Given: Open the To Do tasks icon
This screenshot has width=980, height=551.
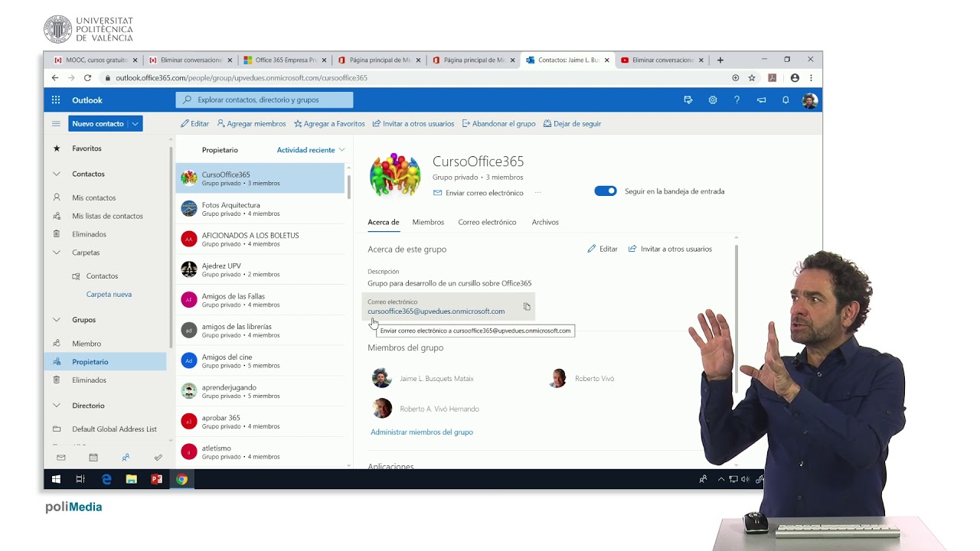Looking at the screenshot, I should coord(158,458).
